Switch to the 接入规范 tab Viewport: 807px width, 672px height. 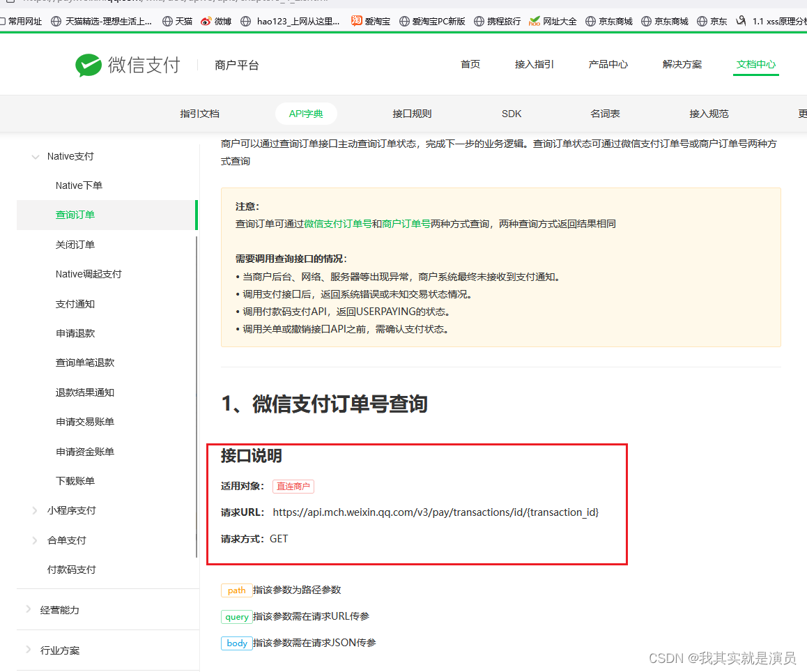709,114
